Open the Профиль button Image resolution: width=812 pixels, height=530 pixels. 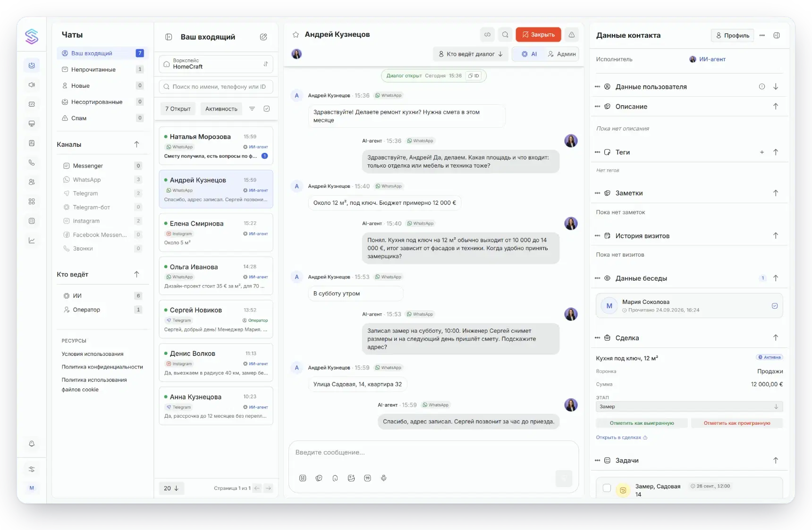coord(733,35)
